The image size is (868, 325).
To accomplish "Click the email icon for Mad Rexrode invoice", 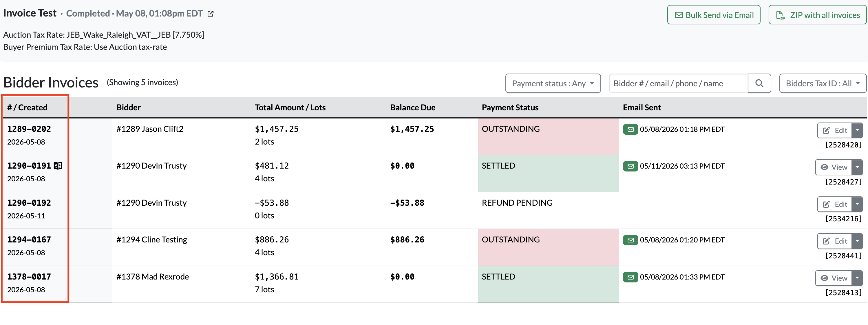I will coord(631,277).
